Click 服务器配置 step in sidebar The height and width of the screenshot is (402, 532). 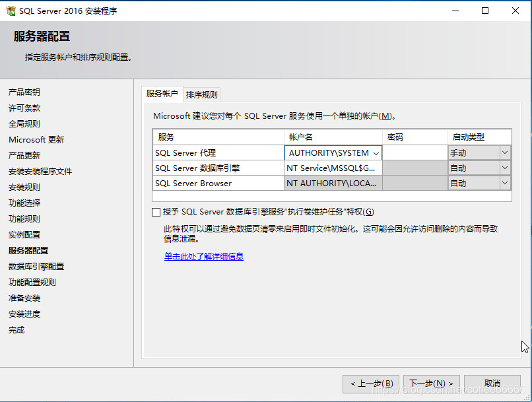pos(28,251)
